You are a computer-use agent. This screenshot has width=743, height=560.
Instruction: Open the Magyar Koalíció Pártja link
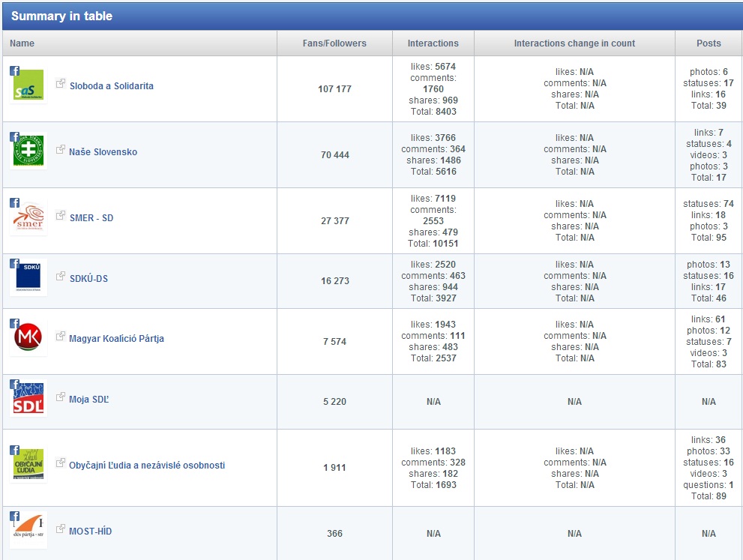[x=116, y=338]
